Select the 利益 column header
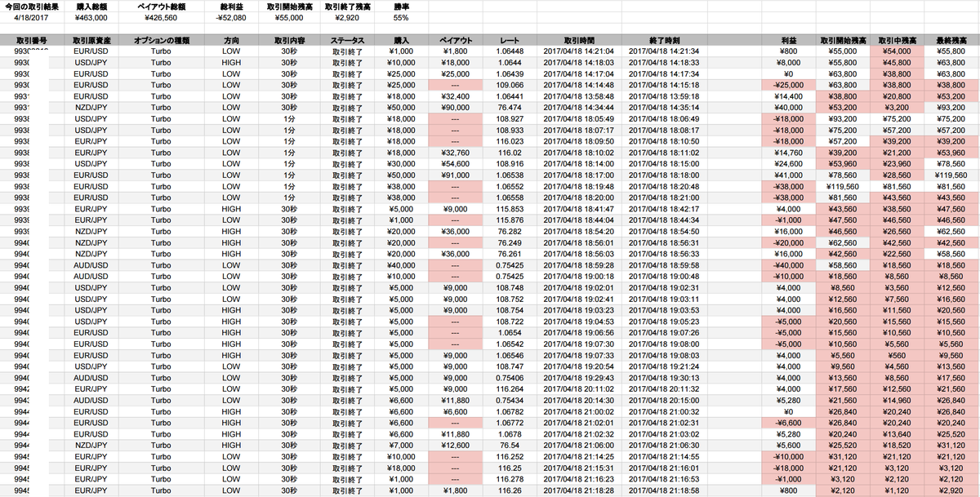Screen dimensions: 980x497 coord(787,40)
